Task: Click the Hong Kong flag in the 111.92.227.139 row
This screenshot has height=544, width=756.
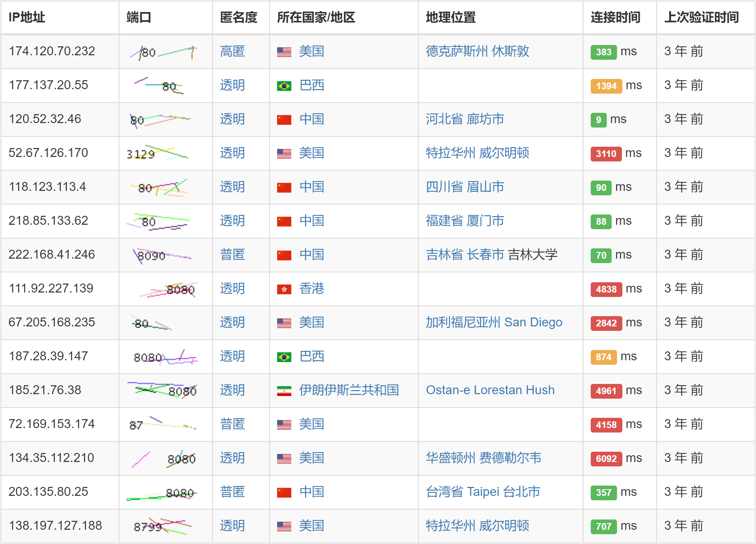Action: click(284, 289)
